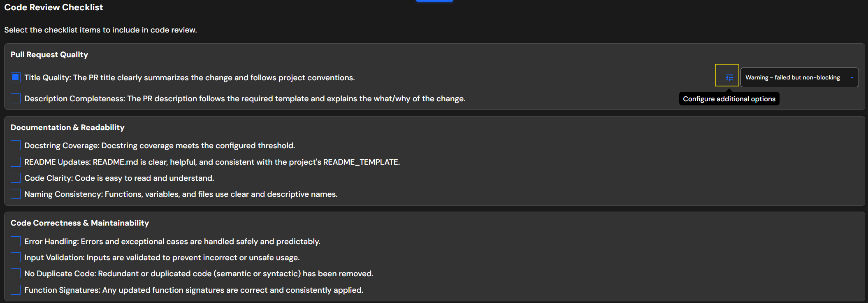Click the Code Correctness & Maintainability header

click(79, 223)
